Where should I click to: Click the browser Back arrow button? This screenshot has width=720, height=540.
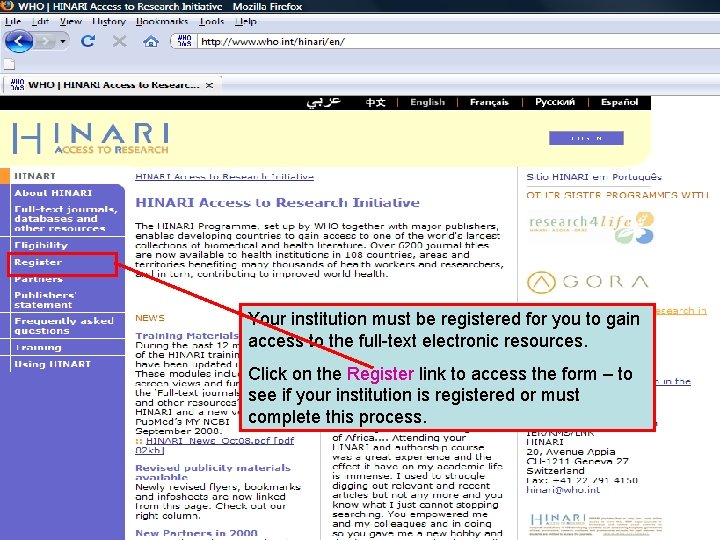(19, 42)
